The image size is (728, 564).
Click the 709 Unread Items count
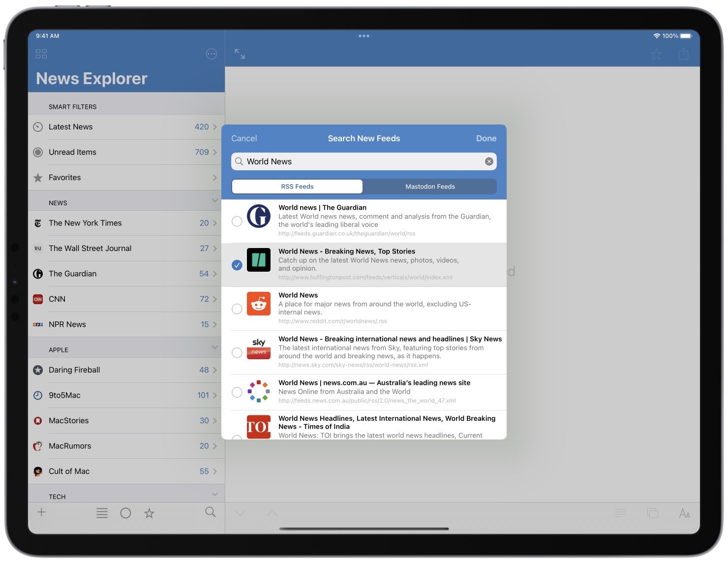coord(202,152)
